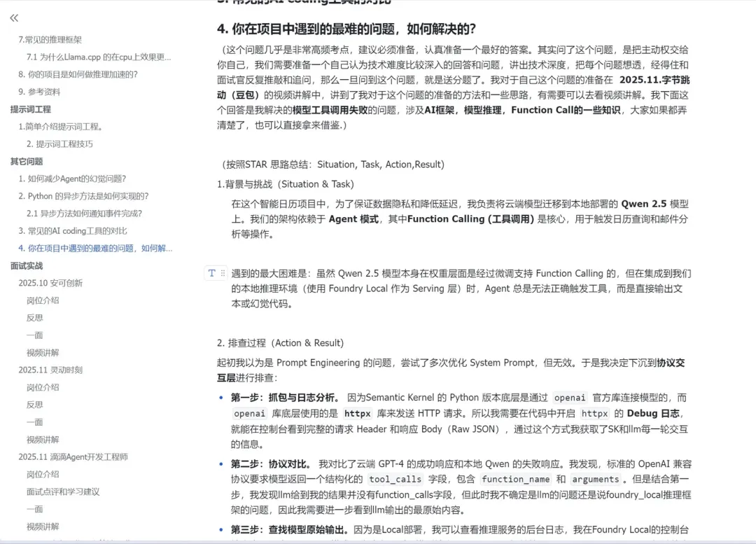
Task: Open outline item 7.1 为什么Llama.cpp
Action: point(99,57)
